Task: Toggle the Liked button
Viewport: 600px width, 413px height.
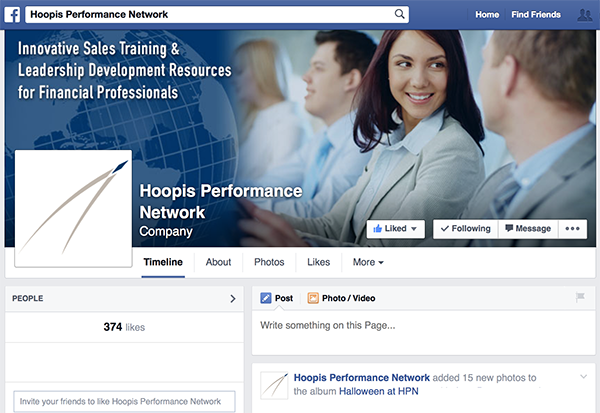Action: (x=395, y=229)
